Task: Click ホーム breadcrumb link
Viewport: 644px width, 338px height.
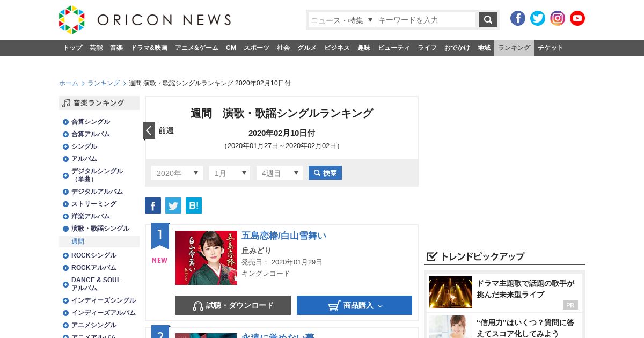Action: pyautogui.click(x=69, y=83)
